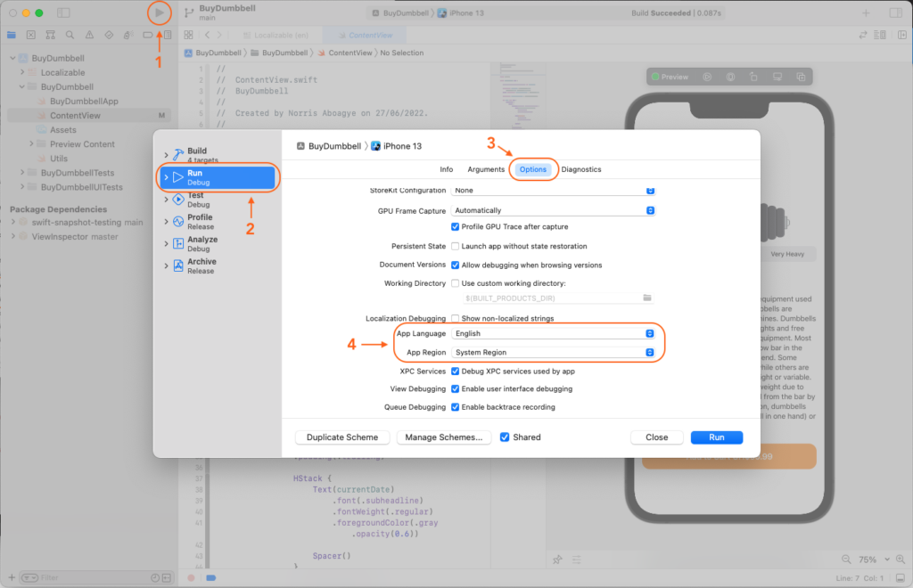913x588 pixels.
Task: Switch to the Arguments tab
Action: (x=486, y=169)
